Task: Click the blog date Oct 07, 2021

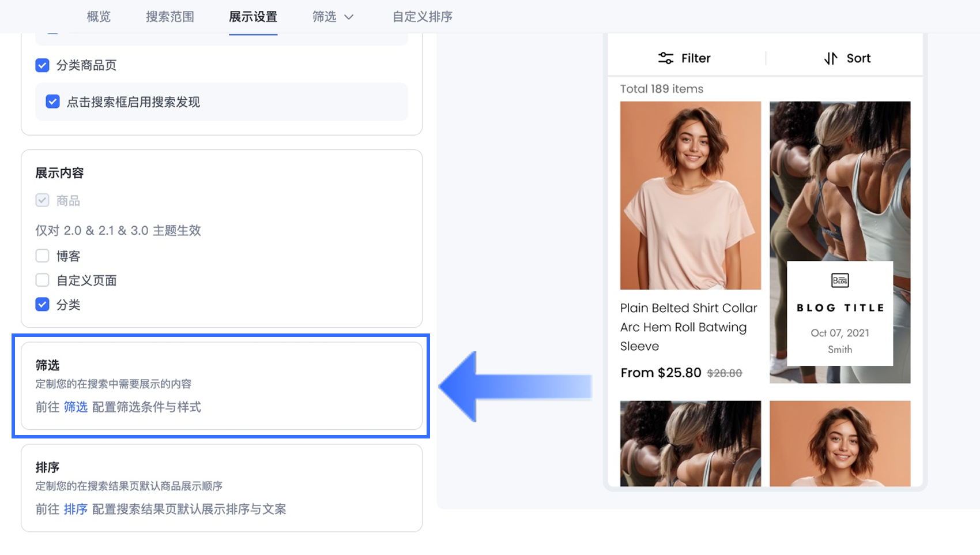Action: tap(840, 333)
